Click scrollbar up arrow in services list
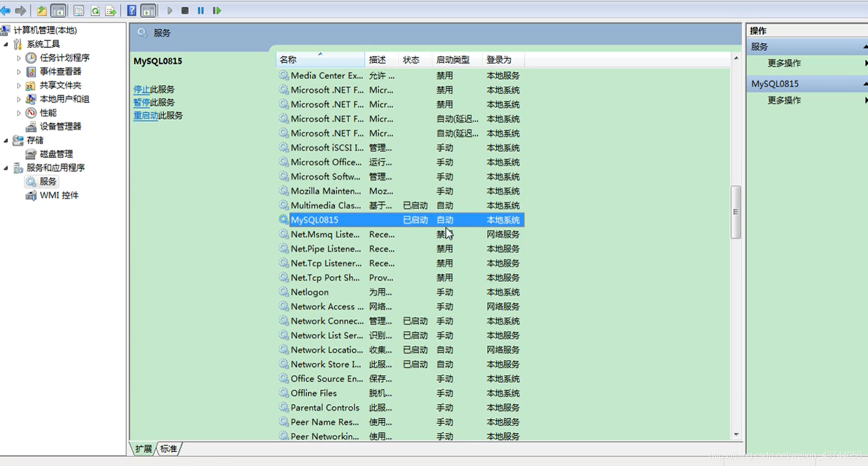This screenshot has width=868, height=466. coord(736,58)
